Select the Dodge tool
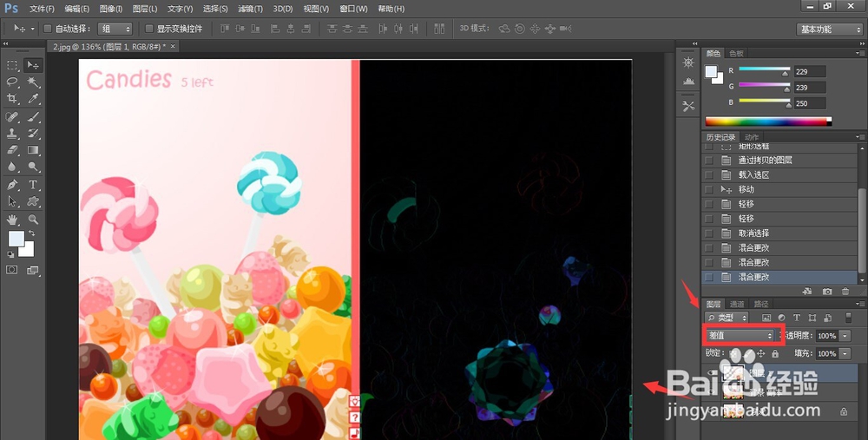Viewport: 868px width, 440px height. (33, 167)
